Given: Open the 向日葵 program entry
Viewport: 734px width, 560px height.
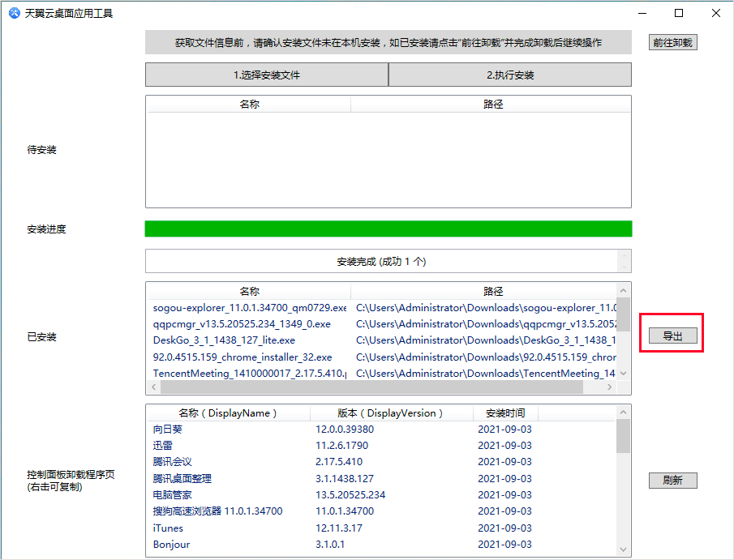Looking at the screenshot, I should click(168, 429).
